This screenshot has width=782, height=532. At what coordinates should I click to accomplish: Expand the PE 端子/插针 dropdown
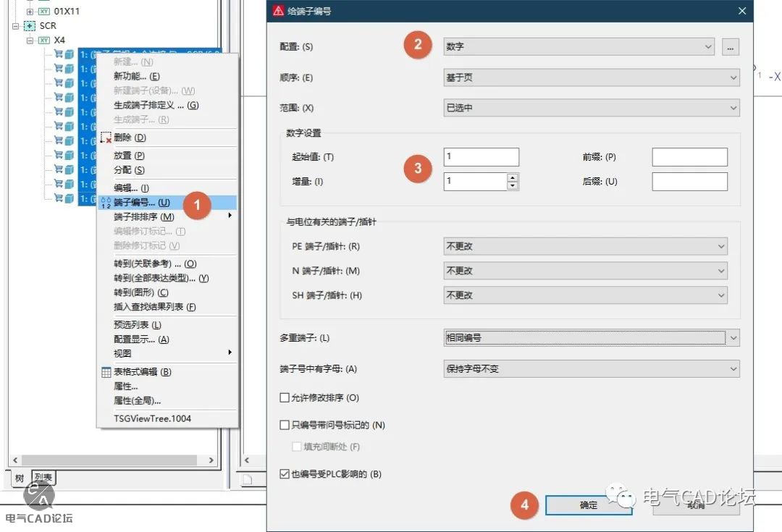point(585,246)
